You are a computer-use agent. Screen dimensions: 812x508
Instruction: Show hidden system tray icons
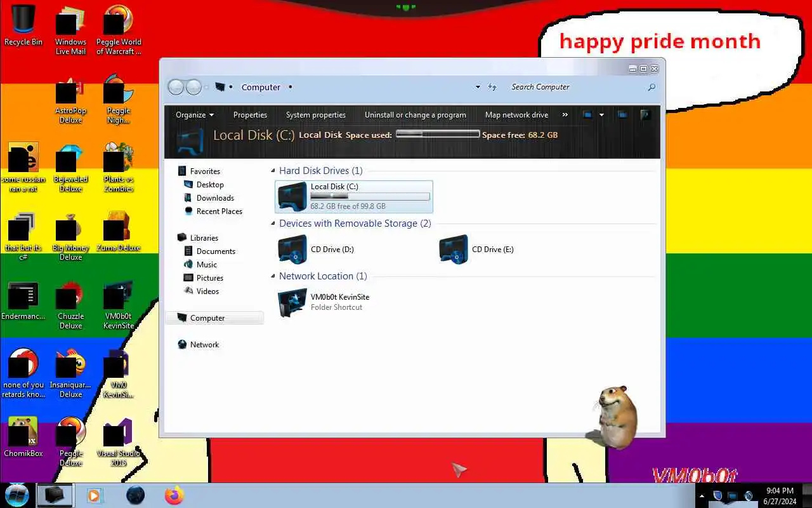[x=702, y=495]
